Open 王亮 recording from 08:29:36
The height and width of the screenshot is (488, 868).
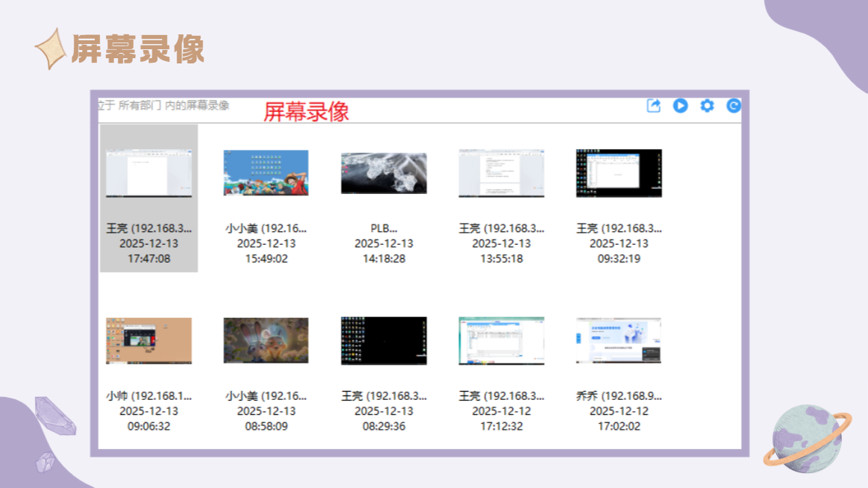tap(384, 366)
